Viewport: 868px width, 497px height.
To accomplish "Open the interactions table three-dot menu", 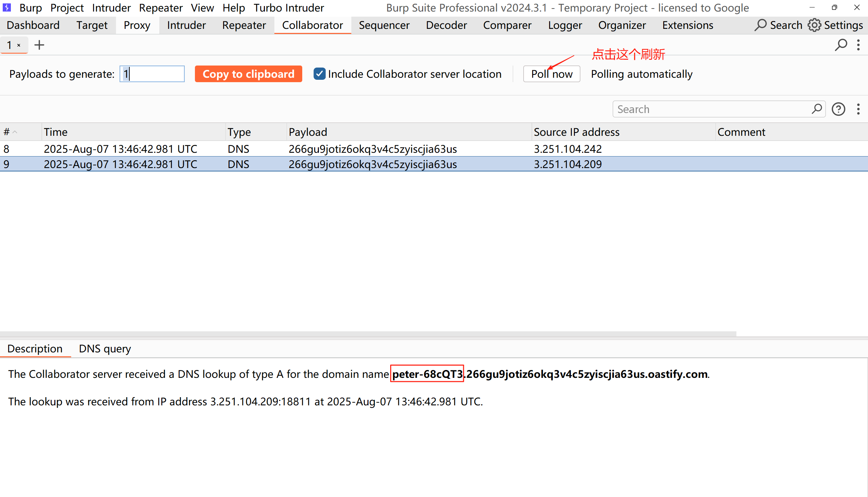I will point(858,109).
